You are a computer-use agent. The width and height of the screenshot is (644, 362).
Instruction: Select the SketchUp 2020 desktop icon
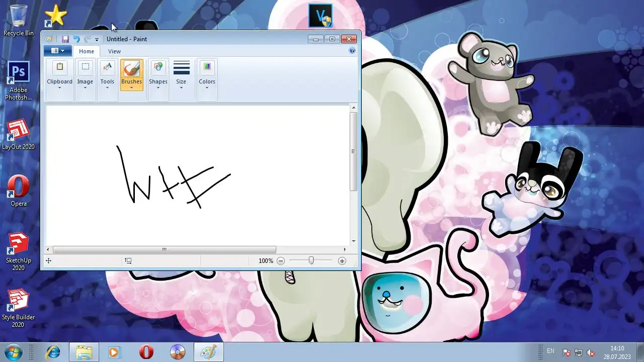(x=19, y=252)
